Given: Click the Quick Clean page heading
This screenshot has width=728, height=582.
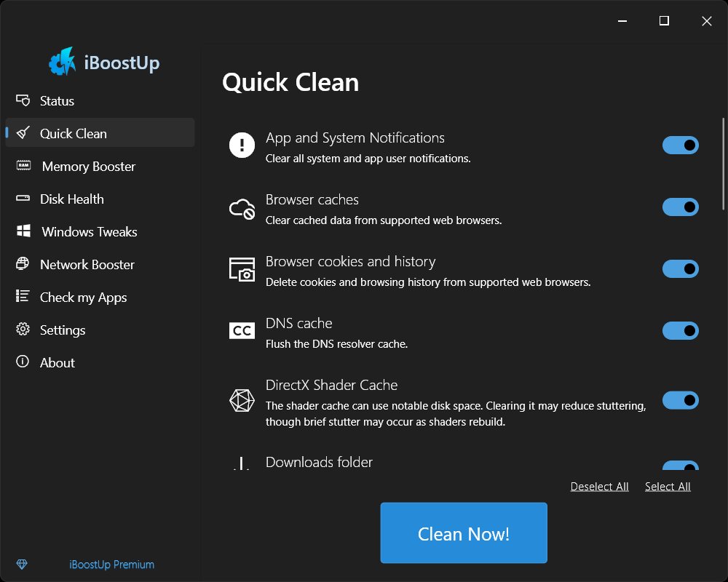Looking at the screenshot, I should coord(290,83).
